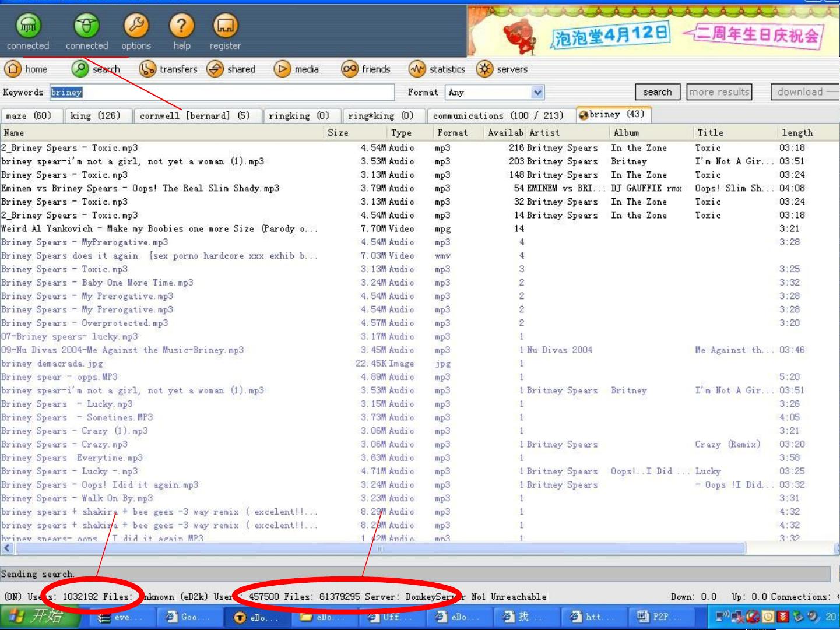Switch to the 'Goo...' taskbar window
The image size is (840, 630).
click(x=189, y=617)
